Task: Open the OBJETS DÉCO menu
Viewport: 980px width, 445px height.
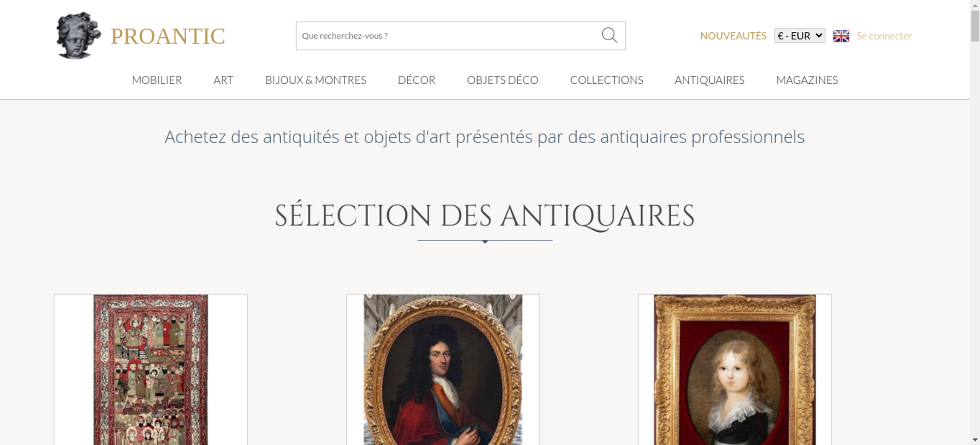Action: (503, 80)
